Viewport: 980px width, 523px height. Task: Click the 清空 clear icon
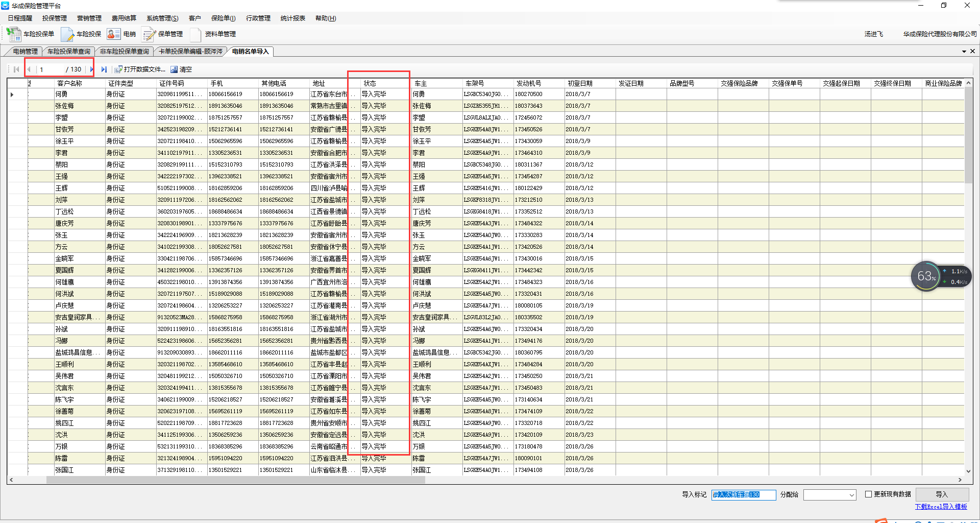[174, 69]
